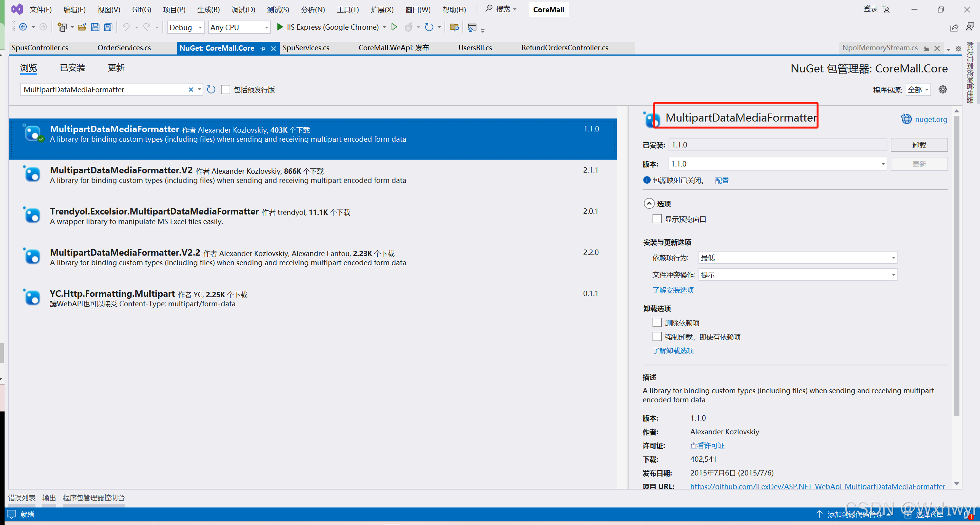Open the Debug (调试) menu
The image size is (980, 525).
pyautogui.click(x=243, y=10)
